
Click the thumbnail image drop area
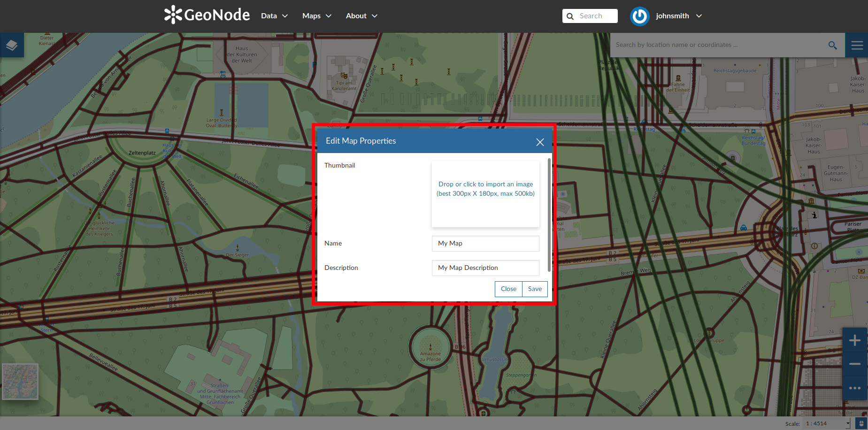point(485,194)
